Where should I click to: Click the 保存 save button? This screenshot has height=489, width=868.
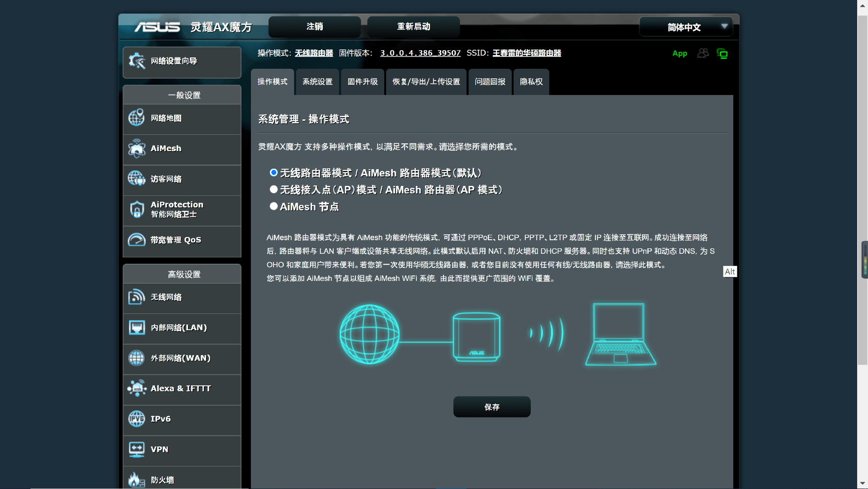click(x=492, y=407)
